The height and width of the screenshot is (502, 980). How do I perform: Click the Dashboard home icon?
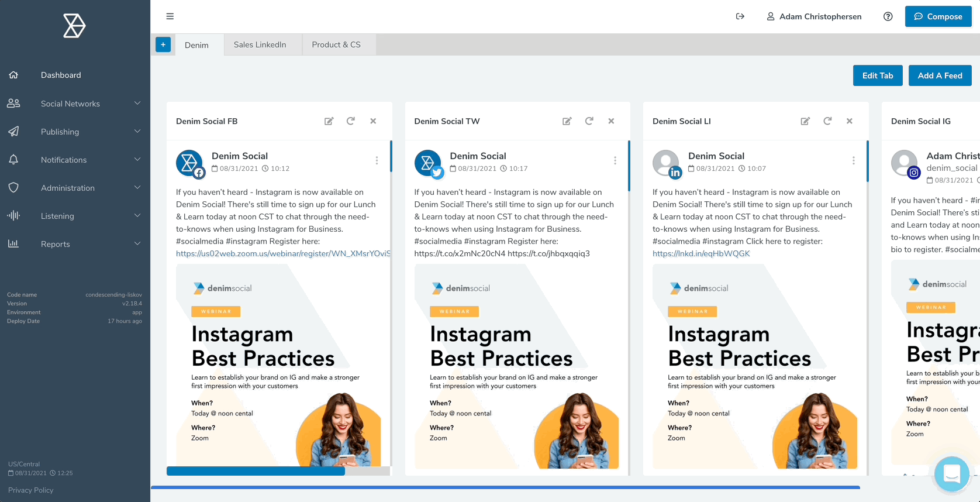click(x=13, y=75)
